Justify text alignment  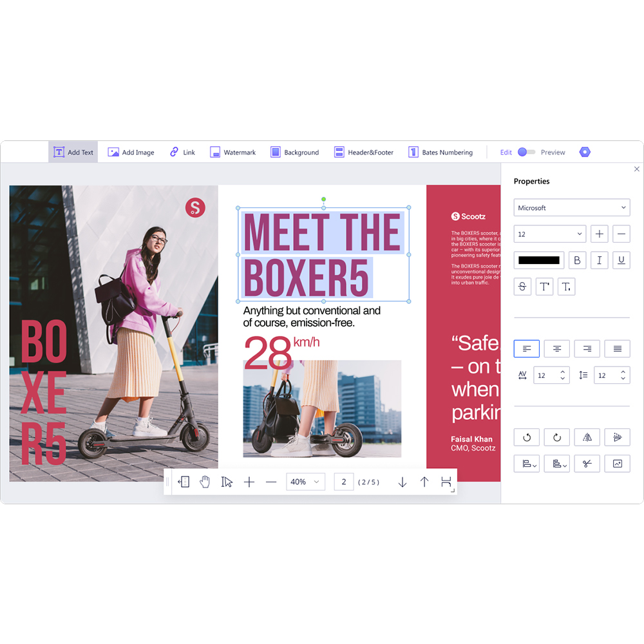pyautogui.click(x=618, y=348)
